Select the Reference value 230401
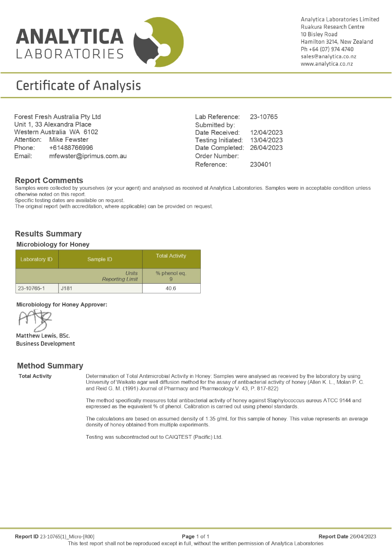 pos(261,165)
